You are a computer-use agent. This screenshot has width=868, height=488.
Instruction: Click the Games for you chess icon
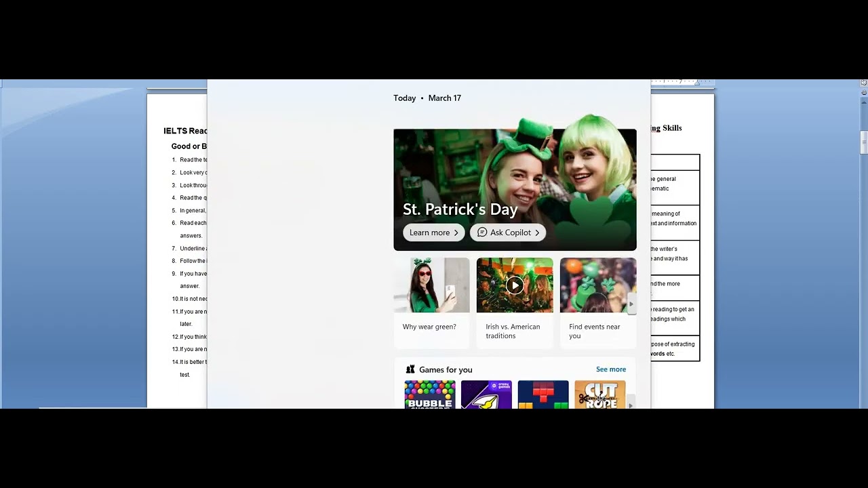pyautogui.click(x=410, y=369)
